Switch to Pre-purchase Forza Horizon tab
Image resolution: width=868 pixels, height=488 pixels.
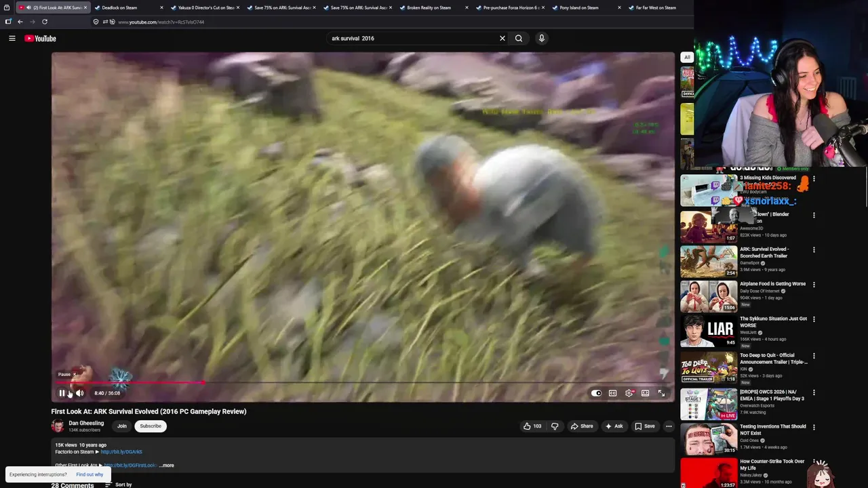tap(510, 7)
